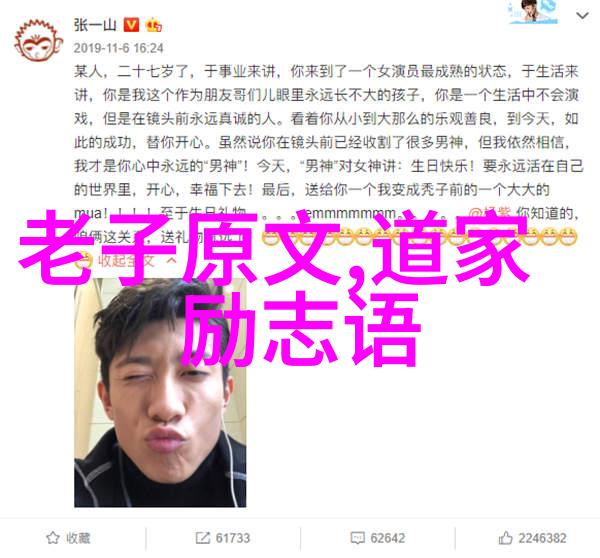The width and height of the screenshot is (600, 558).
Task: Click the repost share icon
Action: (x=202, y=538)
